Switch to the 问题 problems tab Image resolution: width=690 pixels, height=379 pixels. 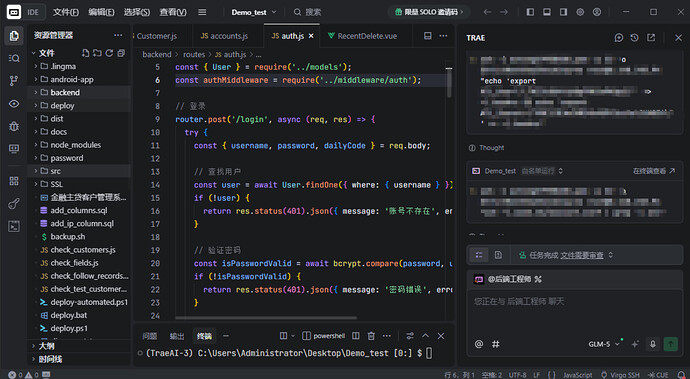coord(150,336)
